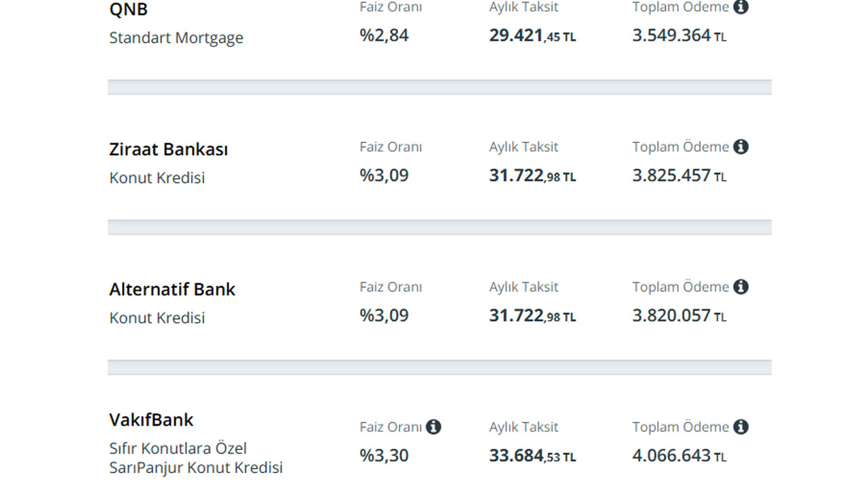
Task: Click info icon beside QNB Toplam Ödeme
Action: pos(741,7)
